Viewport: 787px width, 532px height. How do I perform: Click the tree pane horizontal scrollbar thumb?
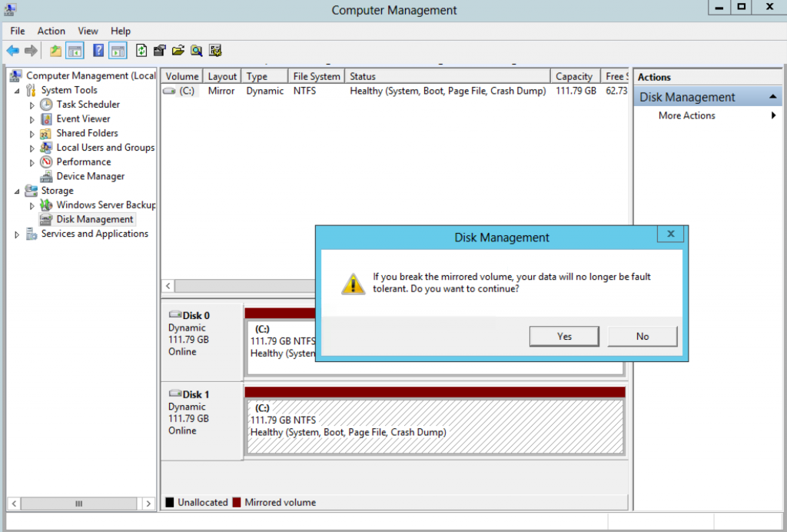click(x=79, y=504)
